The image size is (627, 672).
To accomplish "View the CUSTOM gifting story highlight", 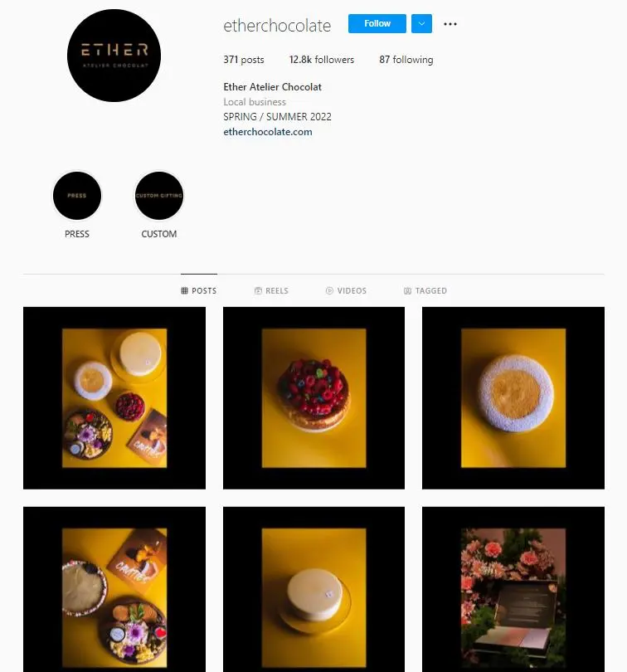I will [159, 196].
